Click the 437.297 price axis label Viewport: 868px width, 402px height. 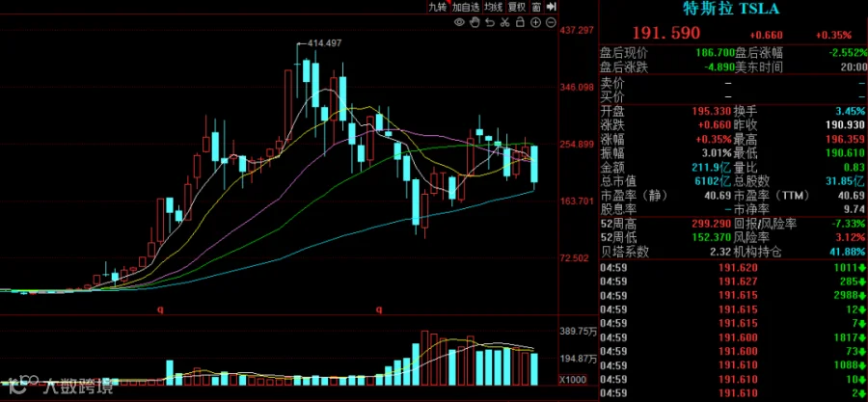click(577, 30)
